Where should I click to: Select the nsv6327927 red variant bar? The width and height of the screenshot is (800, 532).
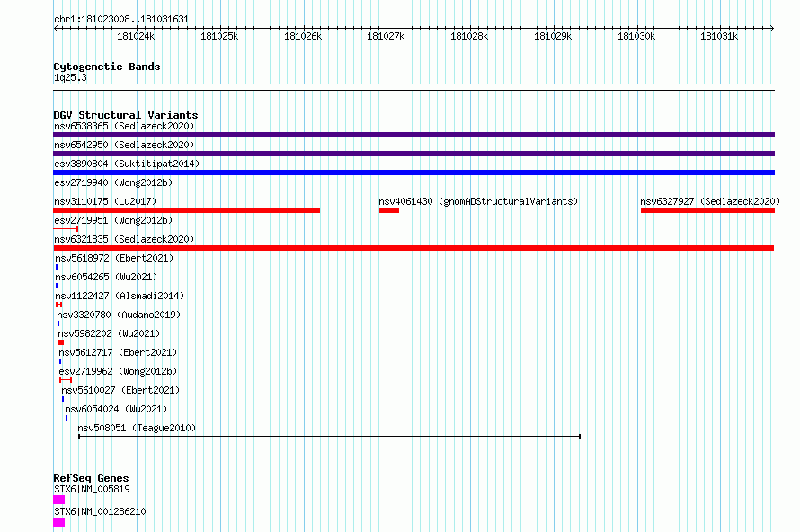click(707, 210)
